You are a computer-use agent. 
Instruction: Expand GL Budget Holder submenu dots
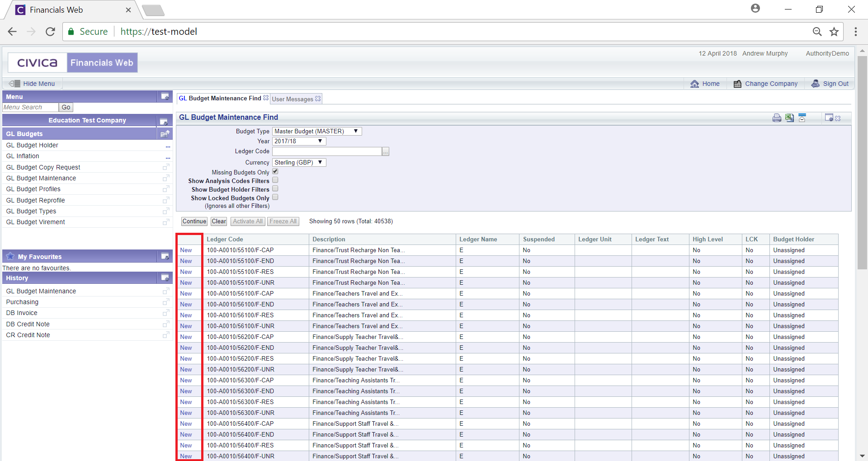pyautogui.click(x=168, y=146)
